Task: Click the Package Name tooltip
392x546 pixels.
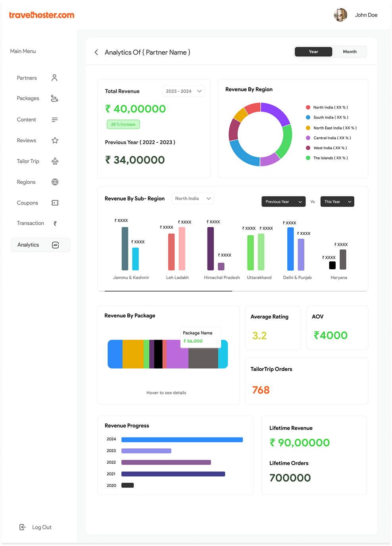Action: (x=201, y=337)
